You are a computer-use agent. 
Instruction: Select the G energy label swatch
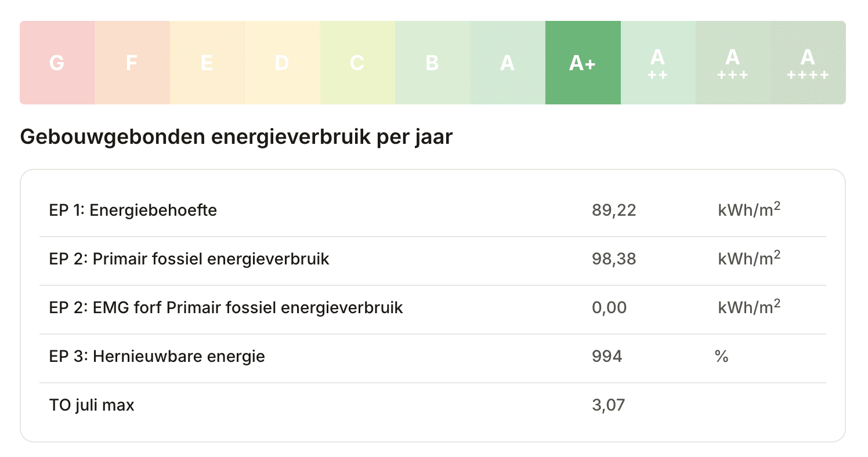[57, 63]
